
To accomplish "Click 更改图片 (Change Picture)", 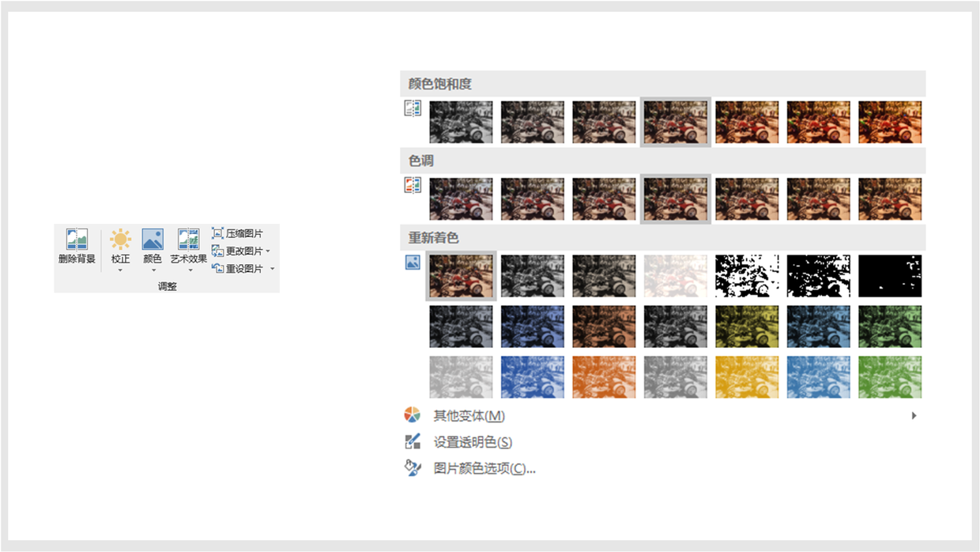I will click(x=237, y=251).
